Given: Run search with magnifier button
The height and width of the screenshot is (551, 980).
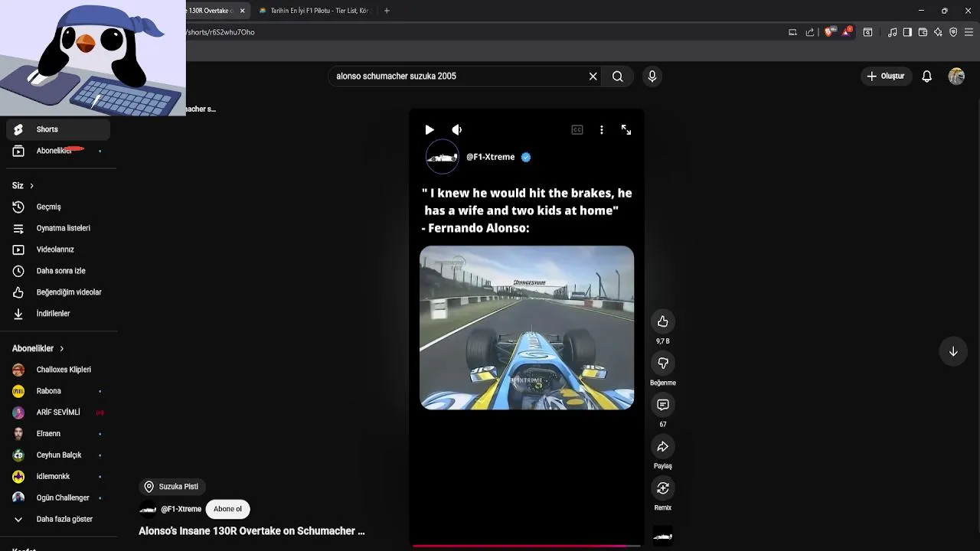Looking at the screenshot, I should point(618,77).
